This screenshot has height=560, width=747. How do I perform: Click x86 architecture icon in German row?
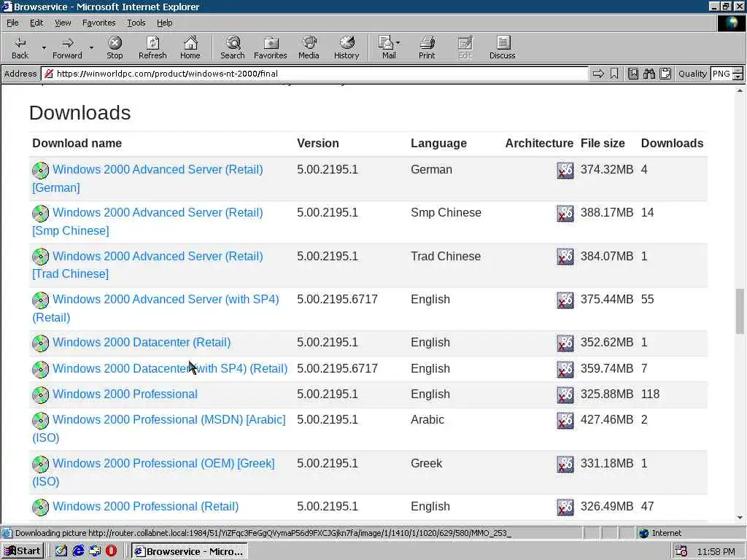565,171
